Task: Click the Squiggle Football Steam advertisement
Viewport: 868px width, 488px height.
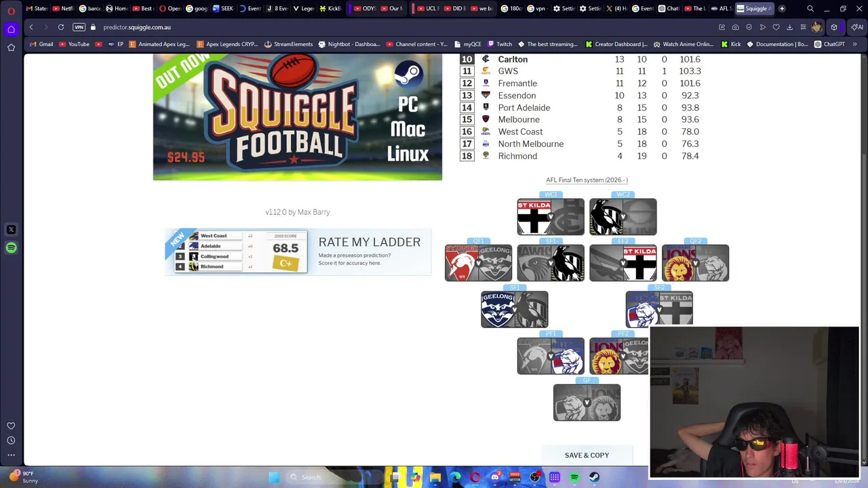Action: click(298, 117)
